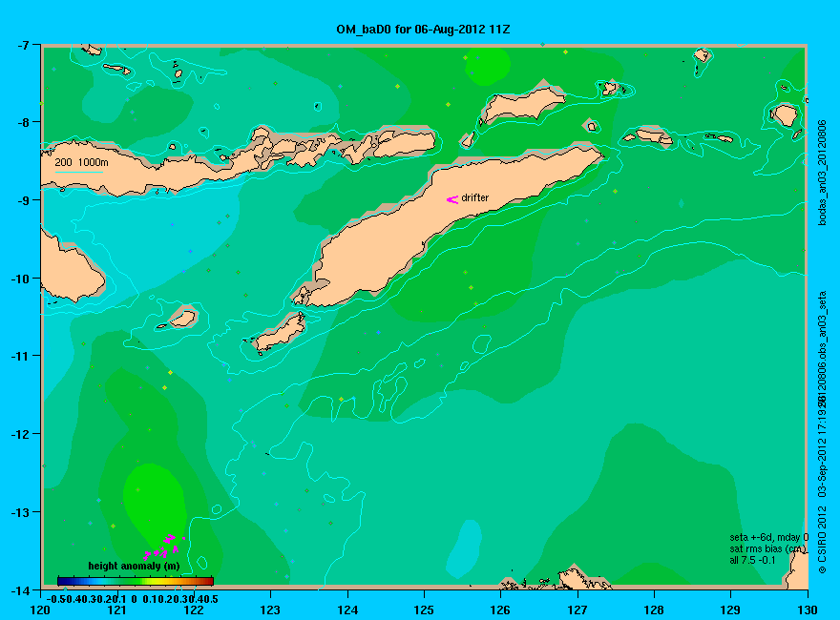Viewport: 840px width, 620px height.
Task: Click longitude tick label "121"
Action: (116, 610)
